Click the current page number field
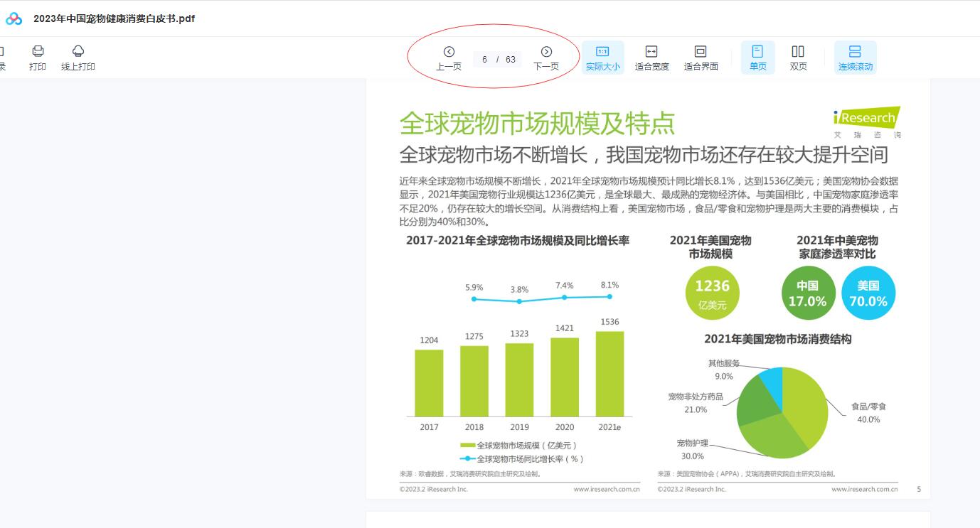 click(485, 60)
